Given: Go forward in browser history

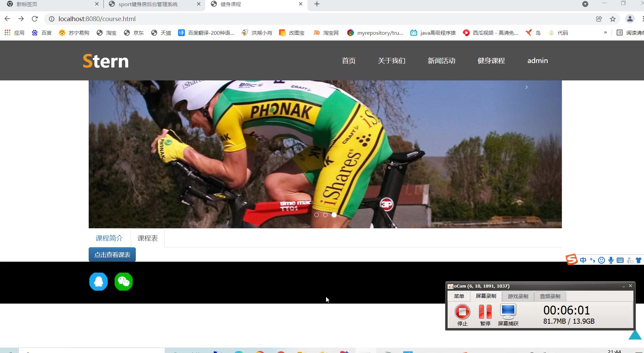Looking at the screenshot, I should [21, 19].
